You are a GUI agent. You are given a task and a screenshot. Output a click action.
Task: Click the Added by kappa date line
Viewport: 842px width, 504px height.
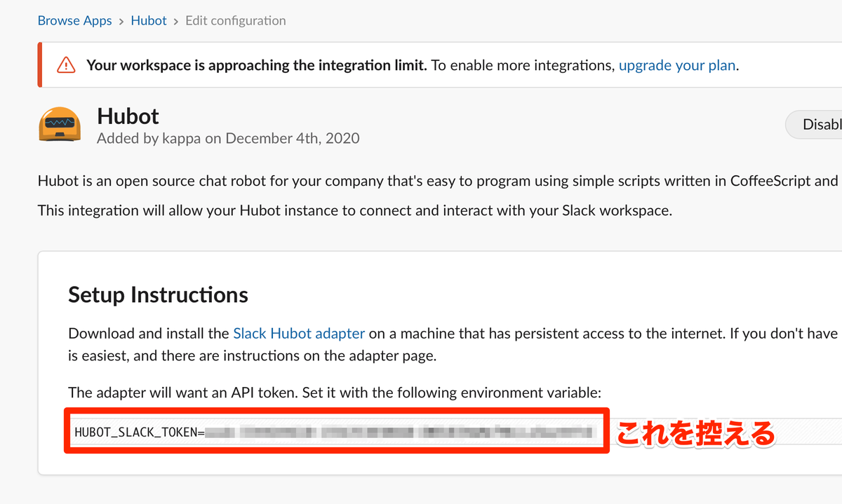point(228,138)
